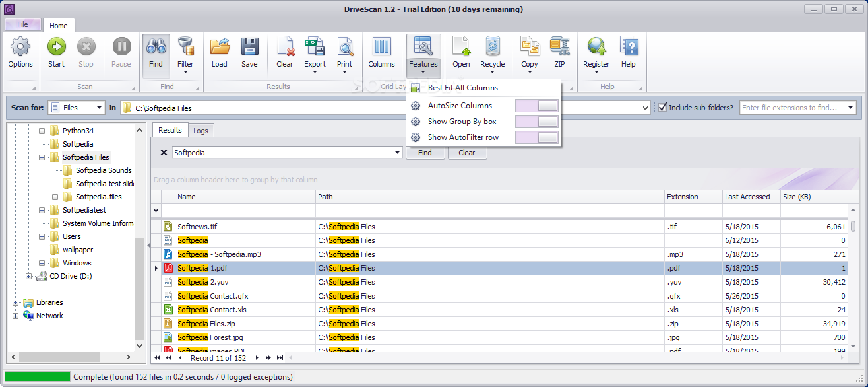Image resolution: width=868 pixels, height=387 pixels.
Task: Click the Register globe icon
Action: coord(596,56)
